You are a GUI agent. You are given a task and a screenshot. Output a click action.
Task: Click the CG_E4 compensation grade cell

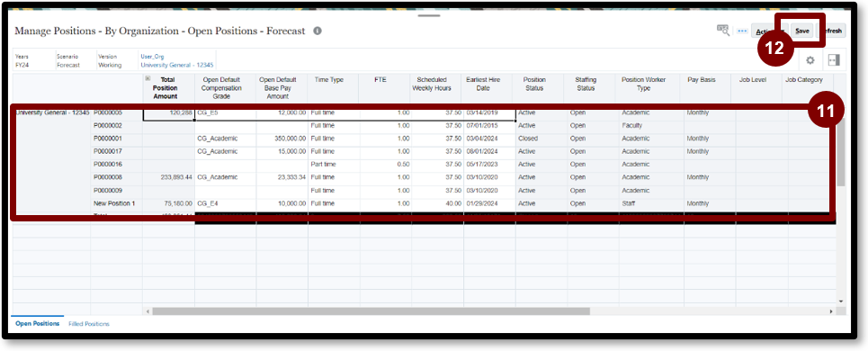(x=225, y=203)
